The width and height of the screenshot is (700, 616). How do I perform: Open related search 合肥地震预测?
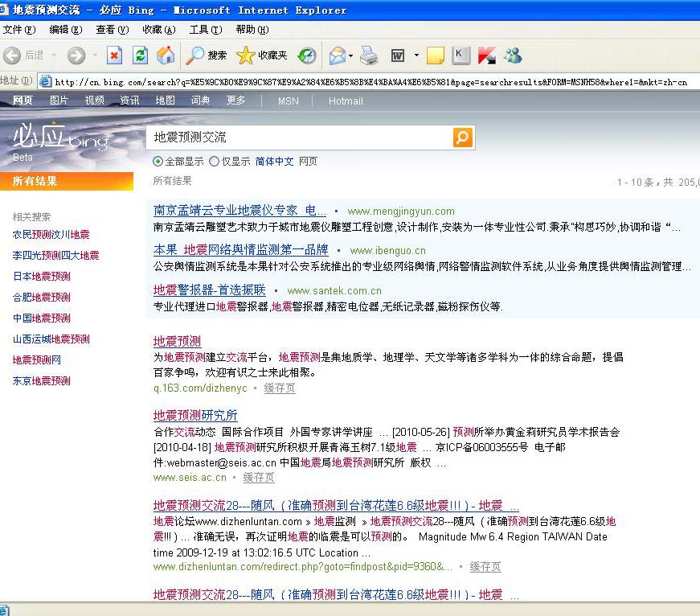(42, 298)
